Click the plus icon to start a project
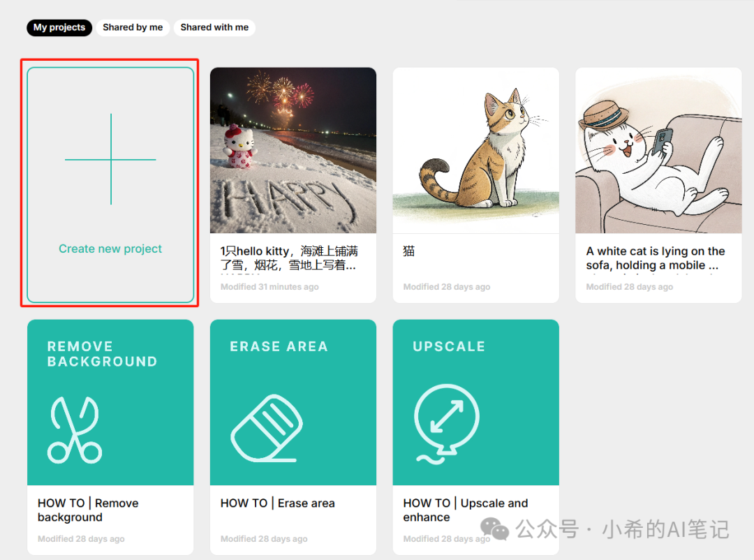This screenshot has height=560, width=754. tap(110, 159)
